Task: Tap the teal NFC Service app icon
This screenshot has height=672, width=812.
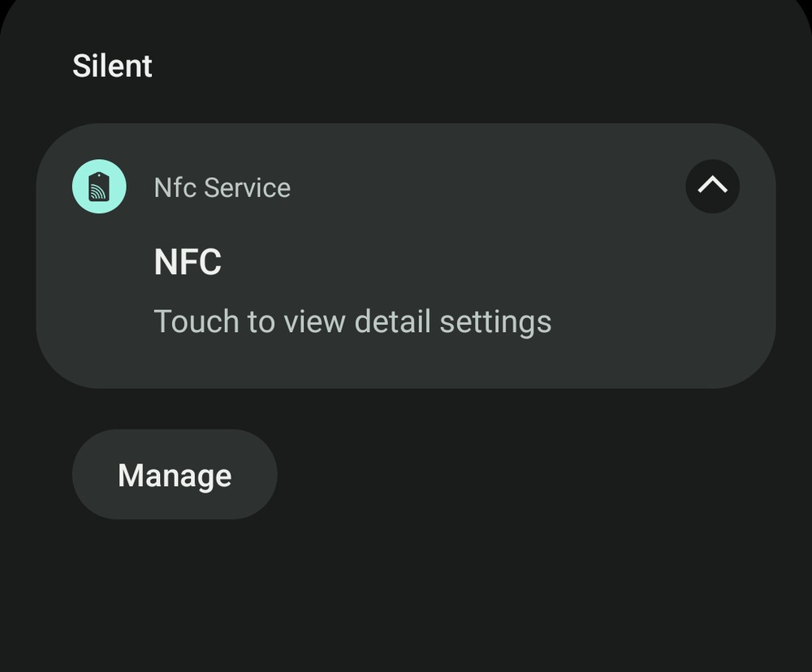Action: pos(99,187)
